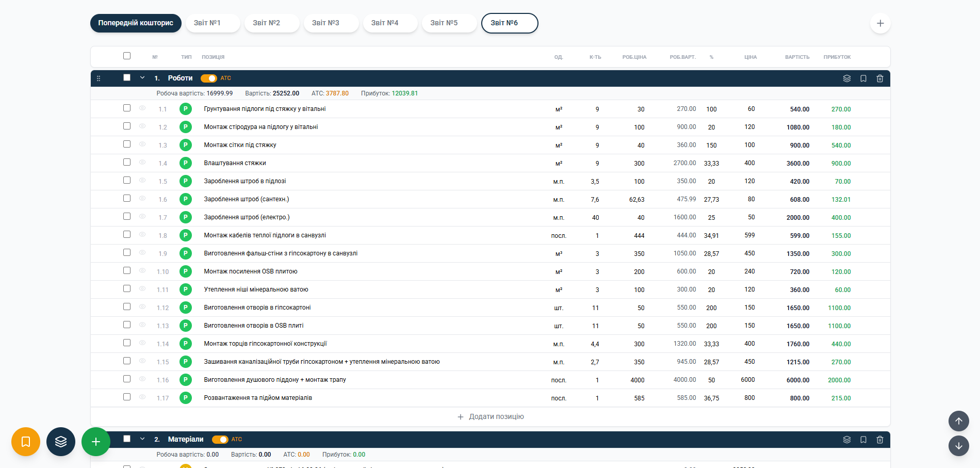The height and width of the screenshot is (468, 980).
Task: Switch to the Звіт №3 tab
Action: point(331,23)
